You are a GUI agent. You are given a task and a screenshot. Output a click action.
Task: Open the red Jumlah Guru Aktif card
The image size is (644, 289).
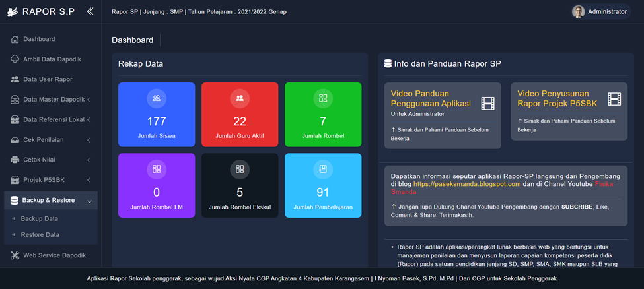tap(240, 115)
